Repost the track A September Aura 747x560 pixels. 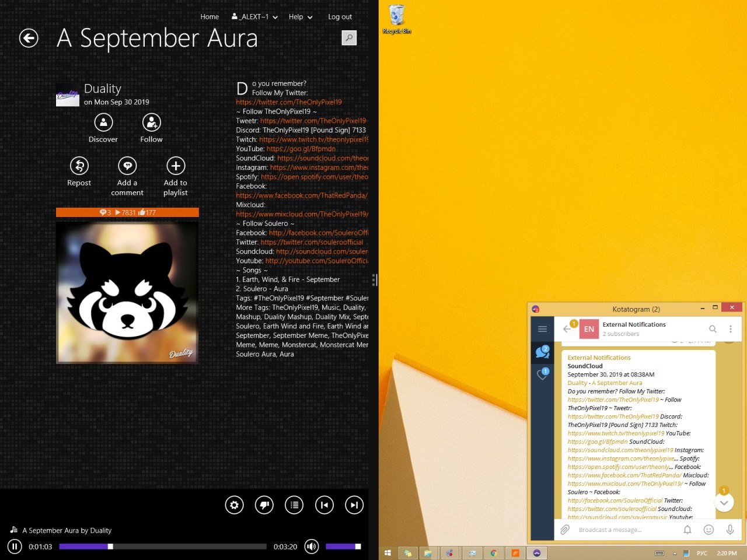(79, 172)
